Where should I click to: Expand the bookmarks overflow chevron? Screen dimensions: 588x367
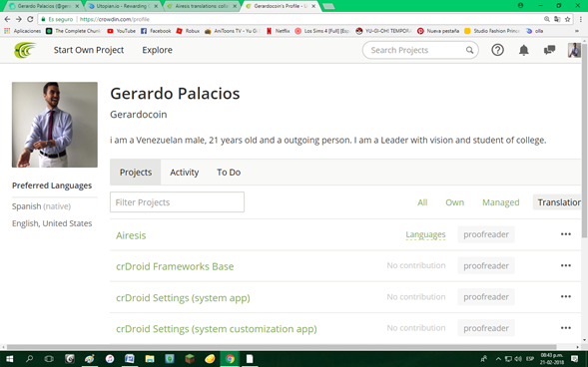click(x=576, y=31)
